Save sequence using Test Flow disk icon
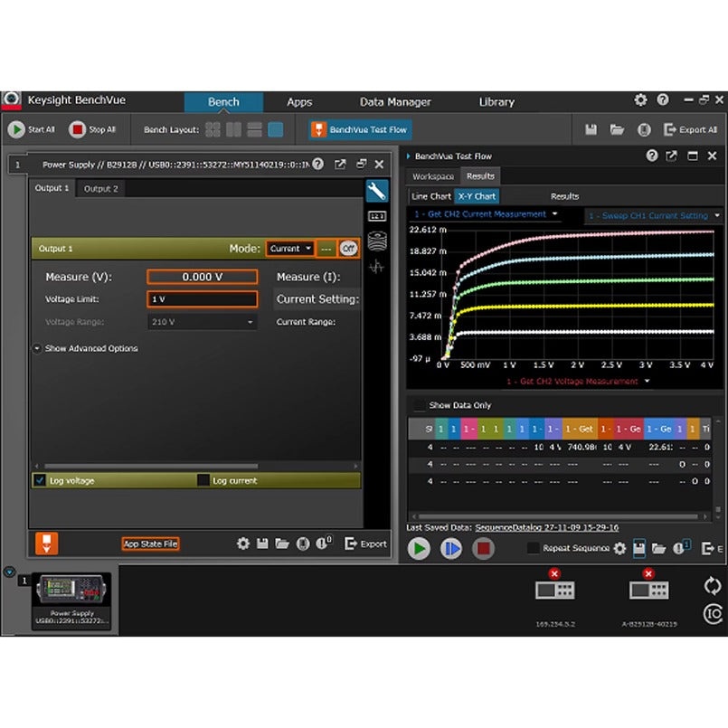The height and width of the screenshot is (728, 728). [x=638, y=548]
